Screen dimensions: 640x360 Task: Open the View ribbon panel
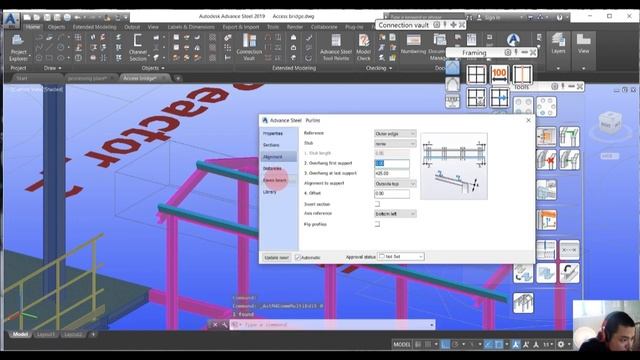click(583, 44)
